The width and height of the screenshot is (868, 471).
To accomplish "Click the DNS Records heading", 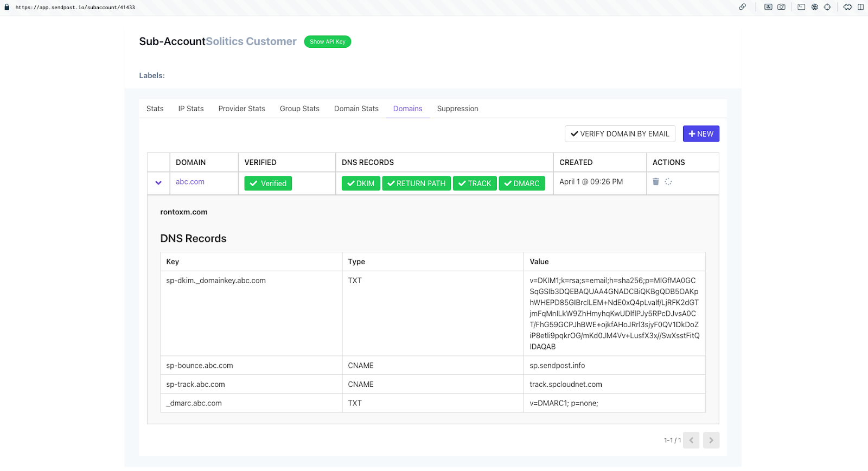I will click(193, 239).
